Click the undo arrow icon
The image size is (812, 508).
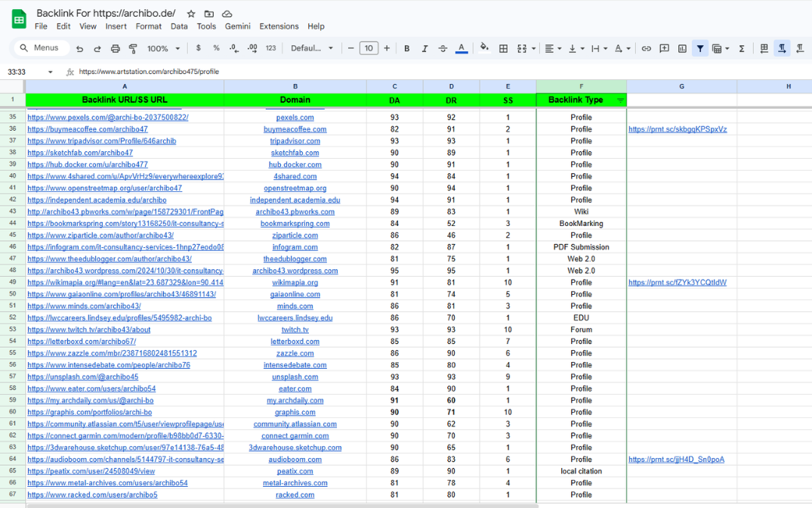79,48
